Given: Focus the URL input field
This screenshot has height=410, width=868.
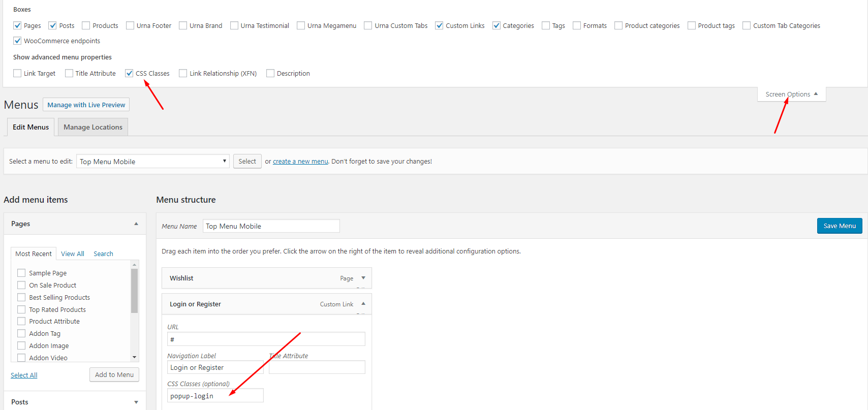Looking at the screenshot, I should [266, 339].
